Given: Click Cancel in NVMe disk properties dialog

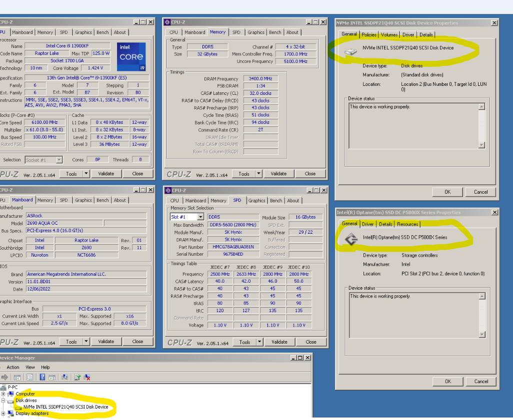Looking at the screenshot, I should (x=480, y=192).
